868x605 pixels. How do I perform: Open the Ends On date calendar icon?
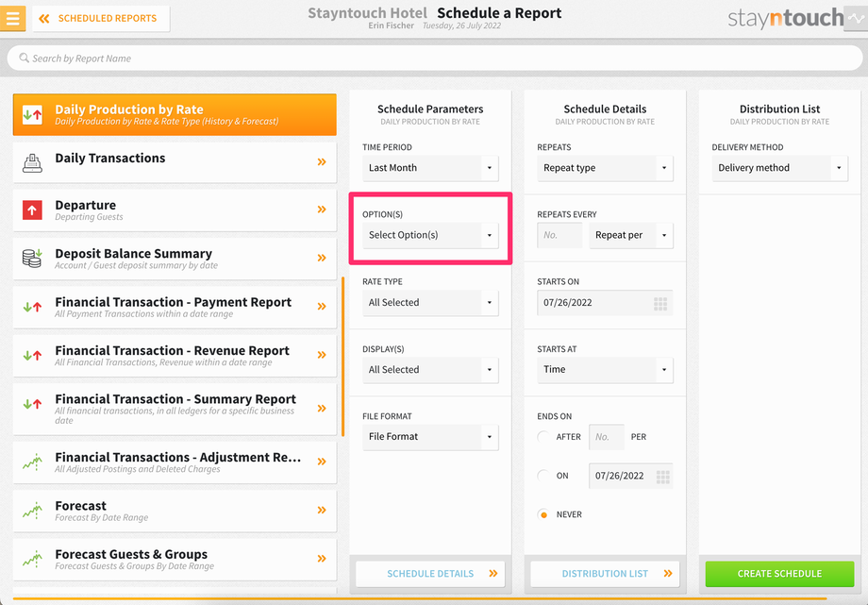tap(662, 477)
